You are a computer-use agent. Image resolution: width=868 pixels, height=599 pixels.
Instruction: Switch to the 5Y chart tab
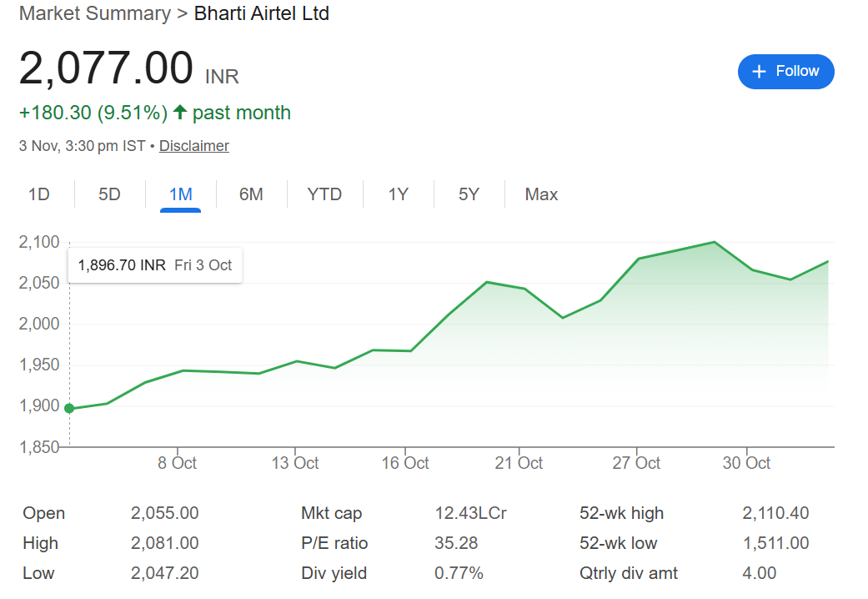click(469, 194)
